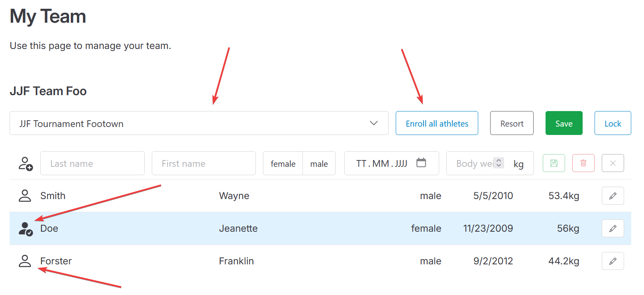
Task: Open the calendar date picker icon
Action: (421, 162)
